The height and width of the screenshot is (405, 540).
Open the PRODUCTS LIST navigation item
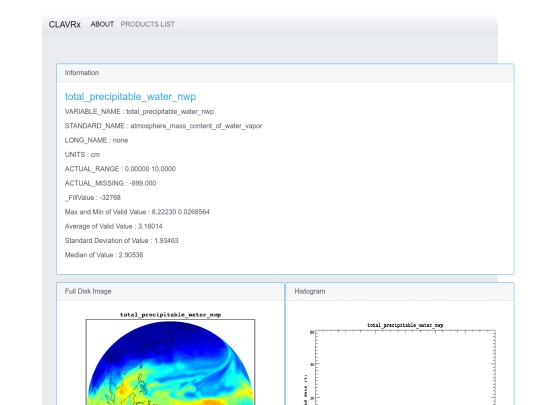pyautogui.click(x=147, y=24)
